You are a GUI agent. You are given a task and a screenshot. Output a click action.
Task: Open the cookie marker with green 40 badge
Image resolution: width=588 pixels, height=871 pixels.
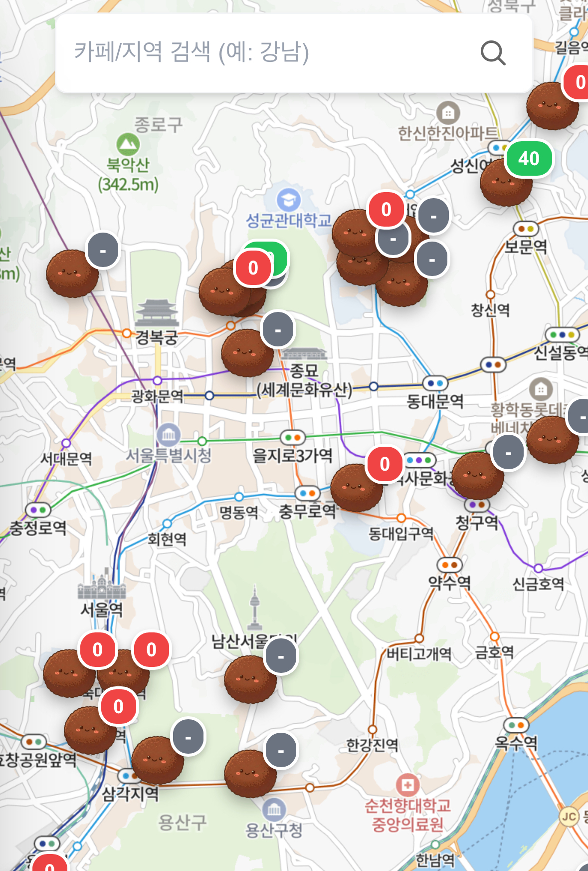506,182
